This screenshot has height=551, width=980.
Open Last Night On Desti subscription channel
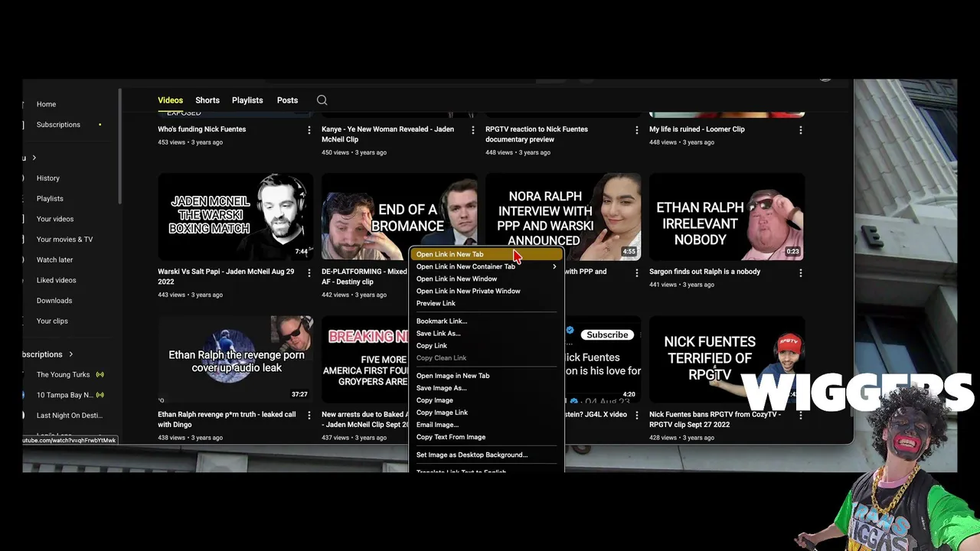tap(69, 416)
